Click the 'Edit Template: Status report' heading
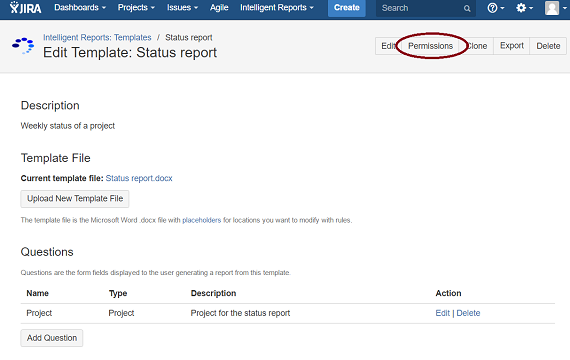The image size is (570, 360). point(130,53)
